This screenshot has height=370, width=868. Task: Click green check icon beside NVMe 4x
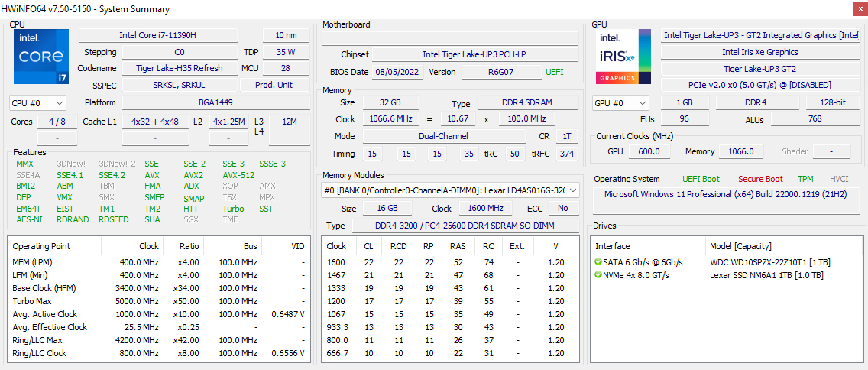[598, 275]
